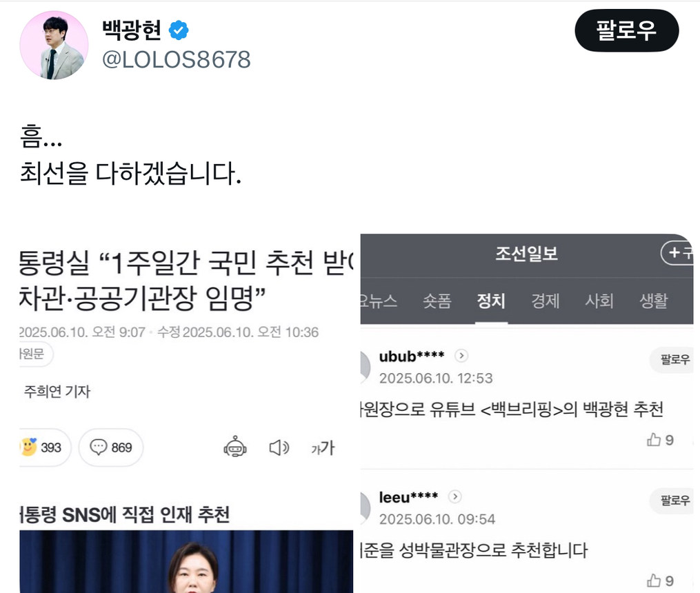Like the leeu**** comment with the thumbs-up icon
700x593 pixels.
[654, 581]
